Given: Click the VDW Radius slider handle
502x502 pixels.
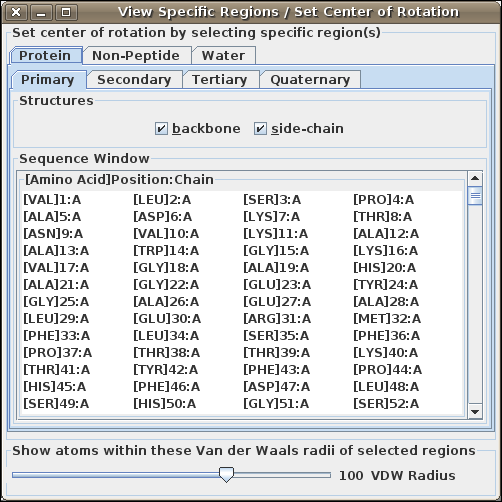Looking at the screenshot, I should (x=226, y=475).
